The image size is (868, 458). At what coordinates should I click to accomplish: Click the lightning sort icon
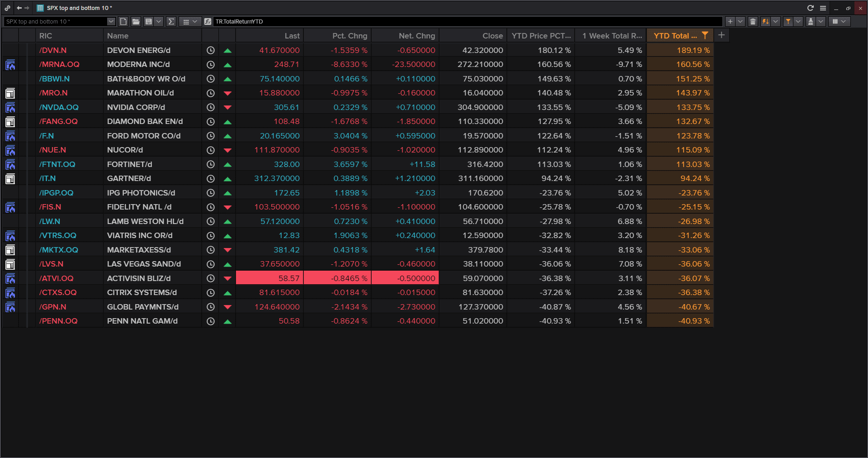click(x=765, y=21)
